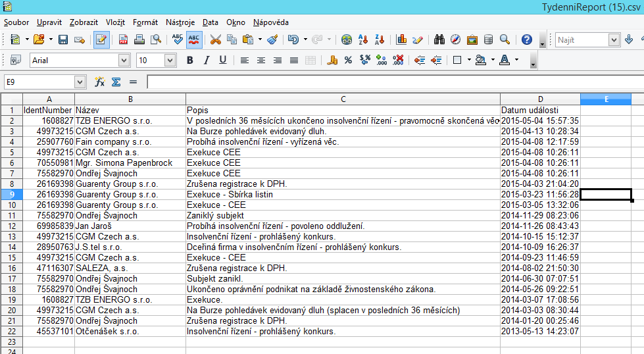
Task: Expand the Paste options dropdown arrow
Action: coord(260,40)
